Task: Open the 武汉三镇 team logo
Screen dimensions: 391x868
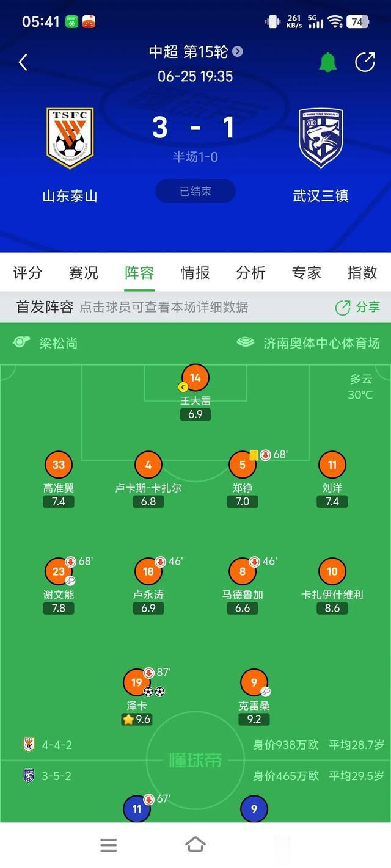Action: (x=321, y=139)
